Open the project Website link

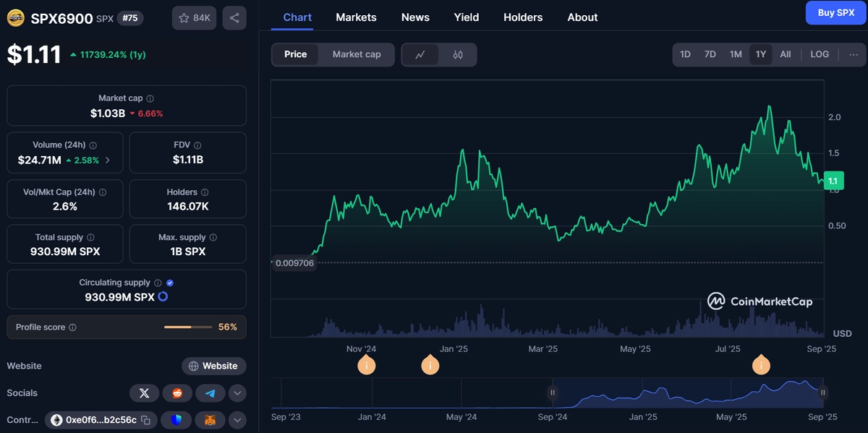214,366
